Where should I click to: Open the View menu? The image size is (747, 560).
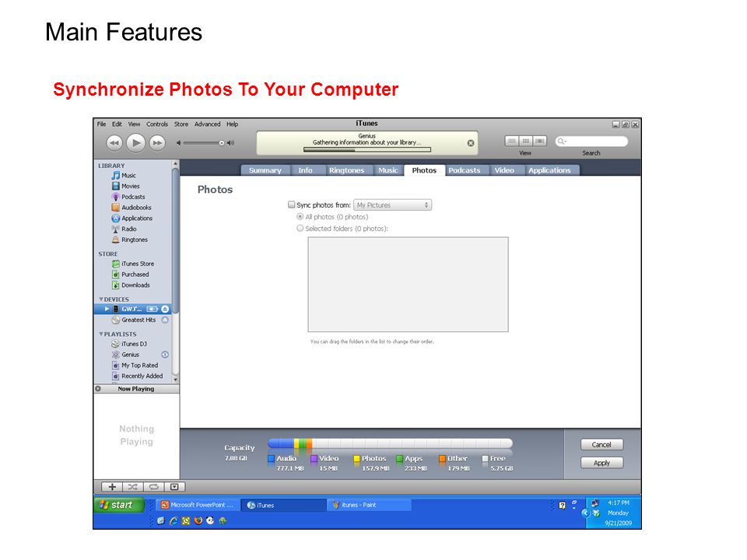(x=134, y=124)
